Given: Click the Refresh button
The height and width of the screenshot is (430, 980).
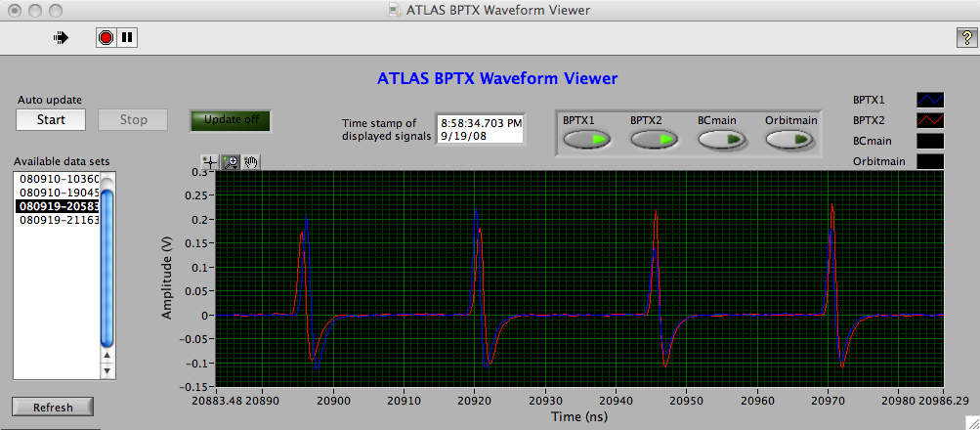Looking at the screenshot, I should click(x=53, y=408).
